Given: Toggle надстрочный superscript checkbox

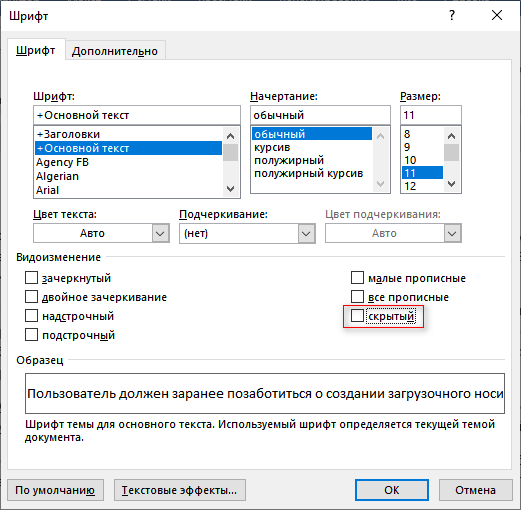Looking at the screenshot, I should 31,315.
